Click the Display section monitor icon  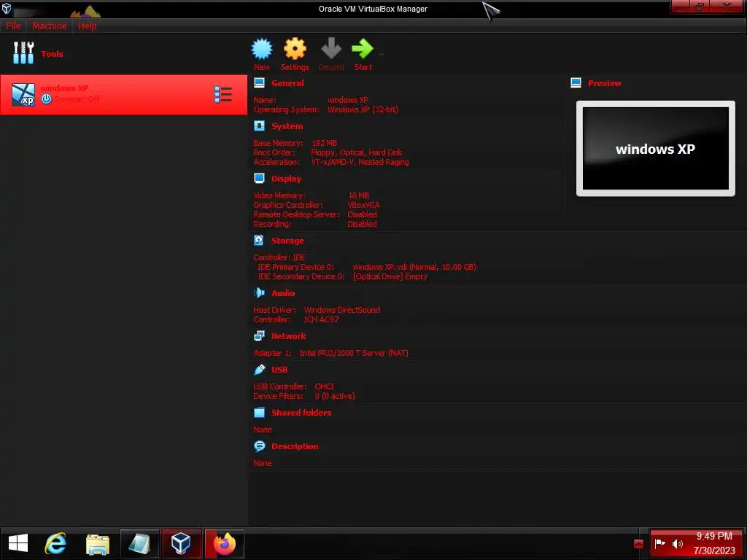point(259,179)
